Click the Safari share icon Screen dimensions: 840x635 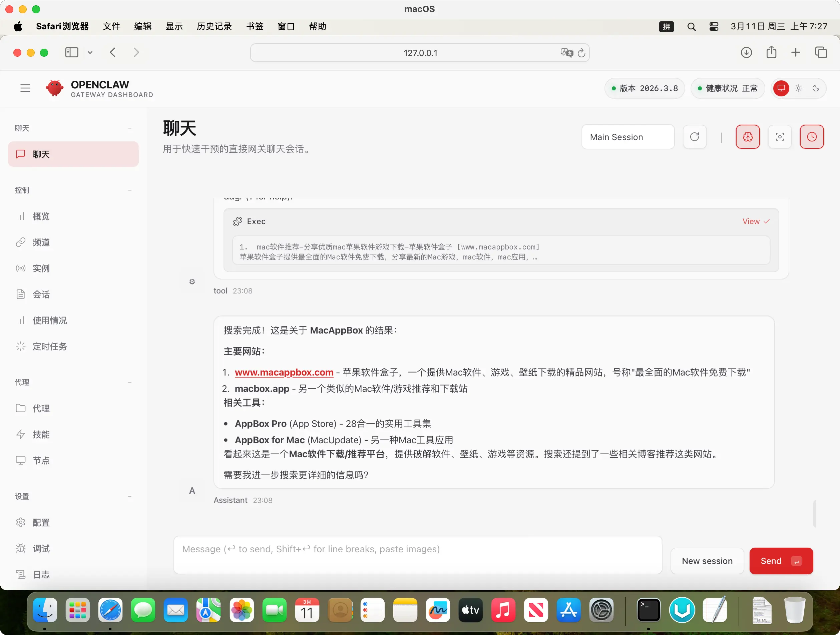pos(771,52)
